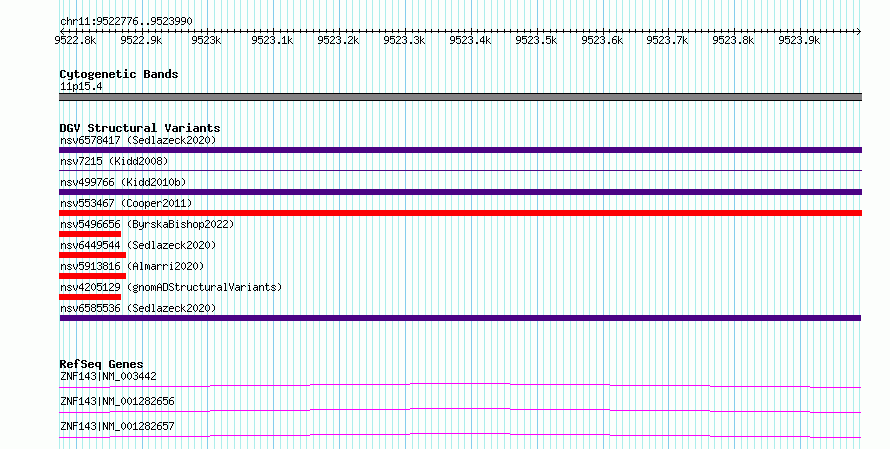Click the 9523.4k ruler tick label
This screenshot has height=449, width=890.
(x=470, y=40)
